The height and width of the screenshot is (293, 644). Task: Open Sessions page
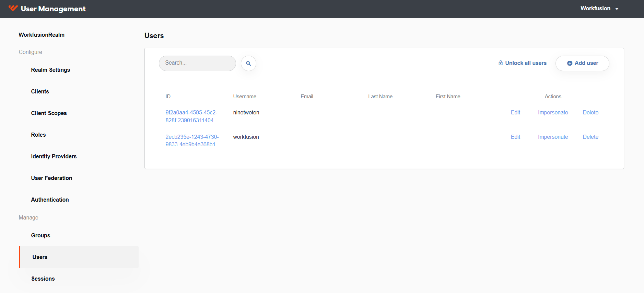[43, 279]
